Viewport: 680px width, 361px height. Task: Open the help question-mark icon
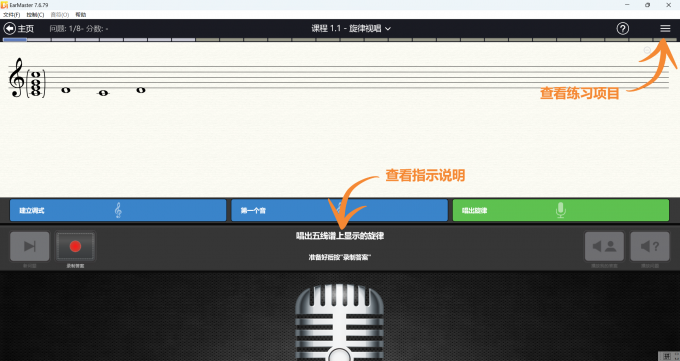(623, 29)
